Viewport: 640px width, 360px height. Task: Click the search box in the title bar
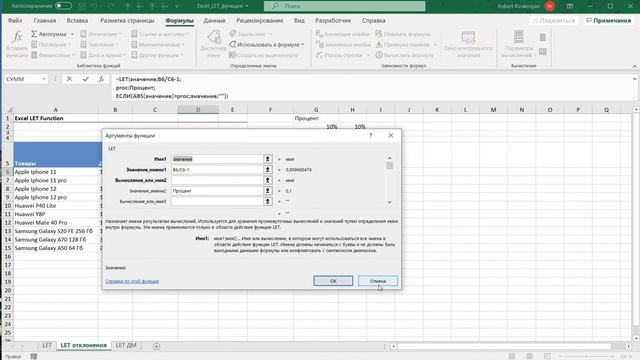click(344, 6)
